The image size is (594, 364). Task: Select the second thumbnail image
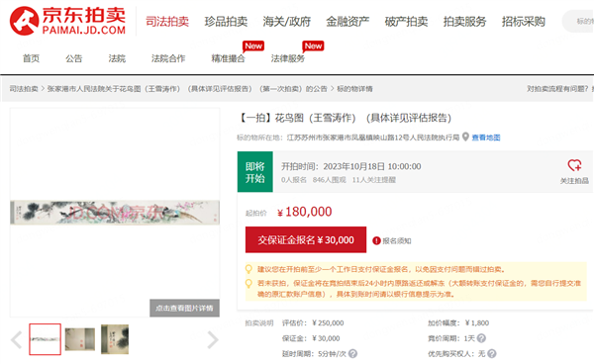80,339
